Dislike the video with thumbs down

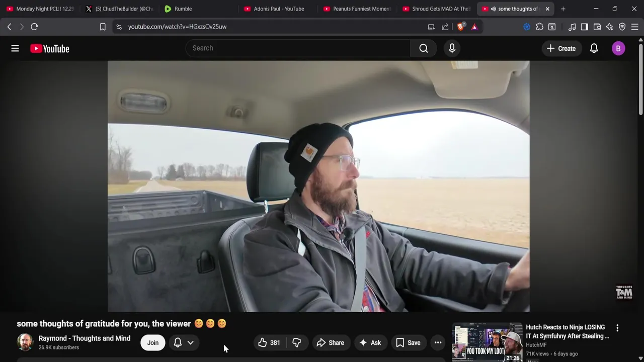[297, 343]
